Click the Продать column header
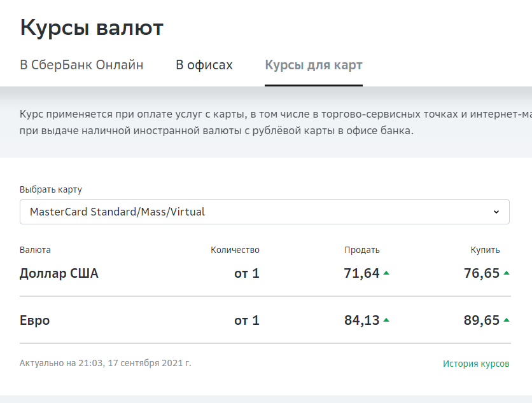The width and height of the screenshot is (532, 403). coord(362,250)
